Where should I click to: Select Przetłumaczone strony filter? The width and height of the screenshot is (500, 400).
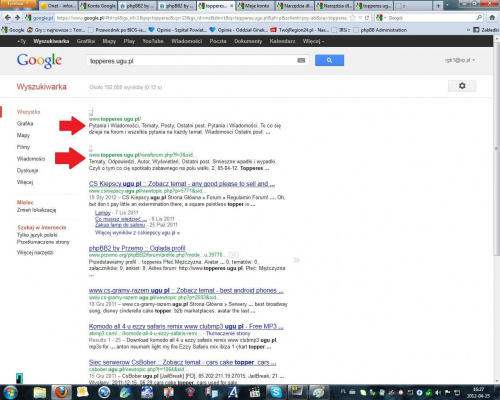tap(43, 242)
